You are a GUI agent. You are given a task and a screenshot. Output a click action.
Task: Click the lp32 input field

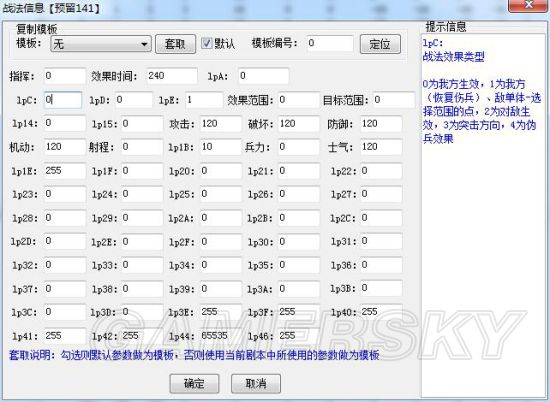click(65, 265)
